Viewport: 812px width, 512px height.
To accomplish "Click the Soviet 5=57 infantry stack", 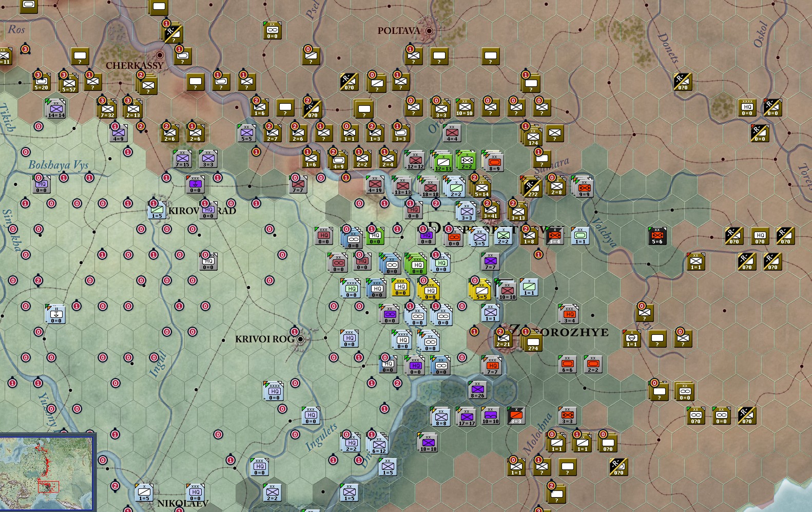I will [69, 83].
